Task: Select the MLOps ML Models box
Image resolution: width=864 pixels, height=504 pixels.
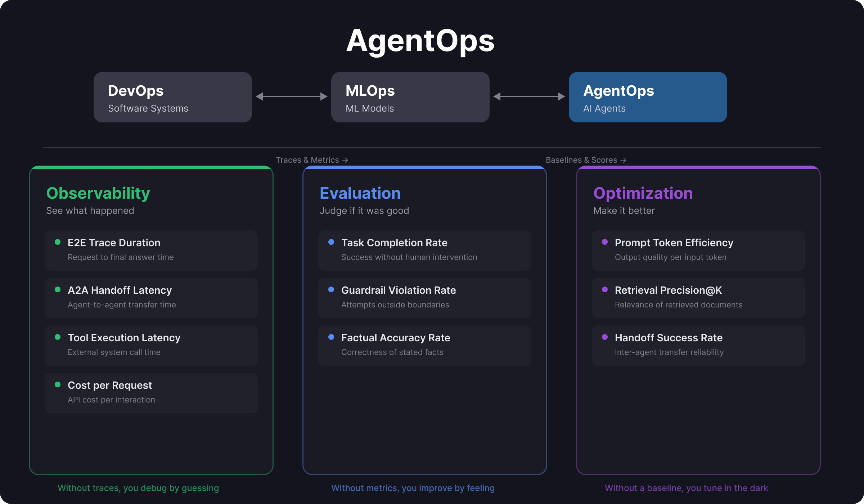Action: tap(410, 97)
